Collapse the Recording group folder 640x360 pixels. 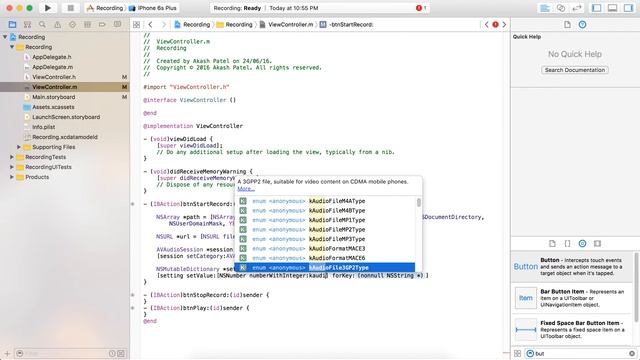click(x=12, y=47)
